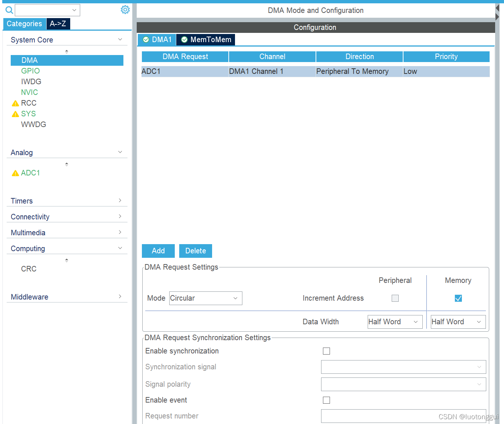Click the Direction column header
Image resolution: width=504 pixels, height=424 pixels.
pos(360,57)
